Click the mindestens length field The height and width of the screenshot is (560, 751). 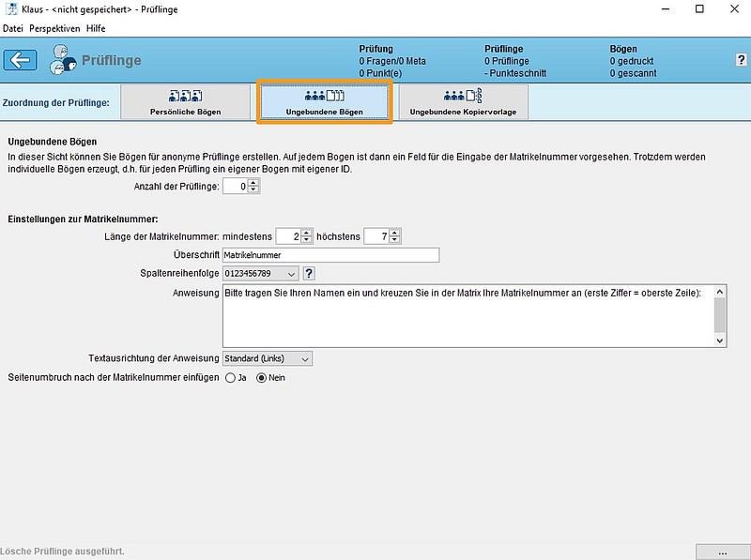tap(289, 236)
